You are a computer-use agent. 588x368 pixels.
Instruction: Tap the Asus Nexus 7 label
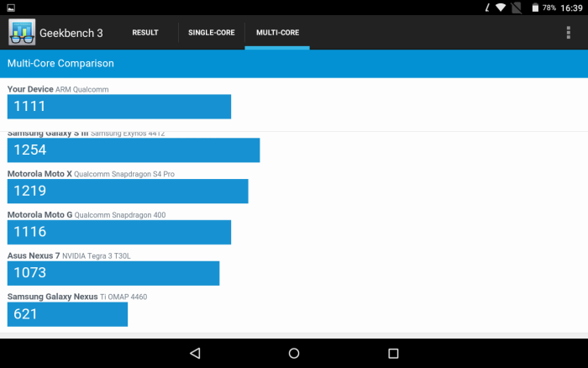coord(69,256)
